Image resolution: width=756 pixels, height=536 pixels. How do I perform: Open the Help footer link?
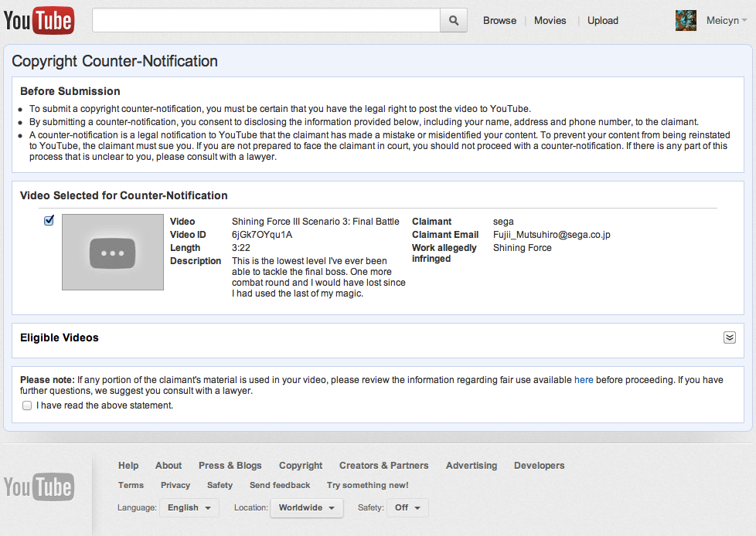(x=128, y=465)
